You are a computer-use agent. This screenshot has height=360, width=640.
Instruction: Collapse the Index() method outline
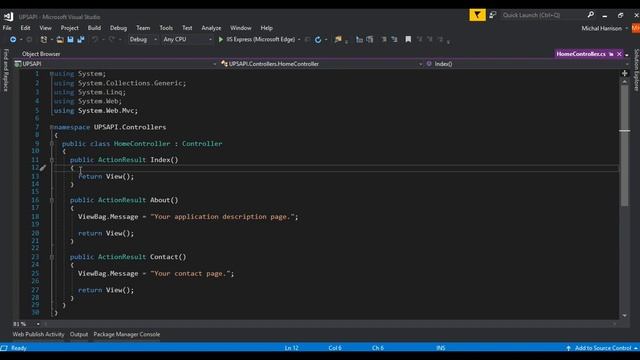[x=52, y=160]
